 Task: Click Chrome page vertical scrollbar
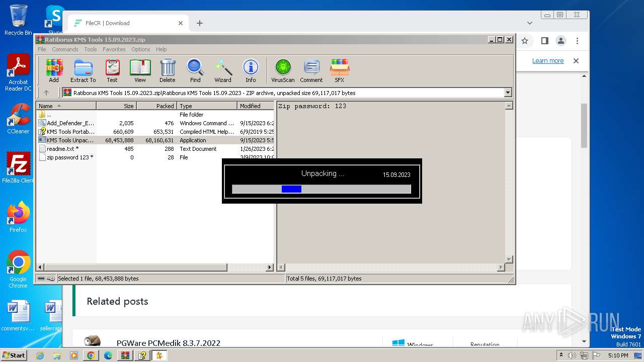pos(584,126)
